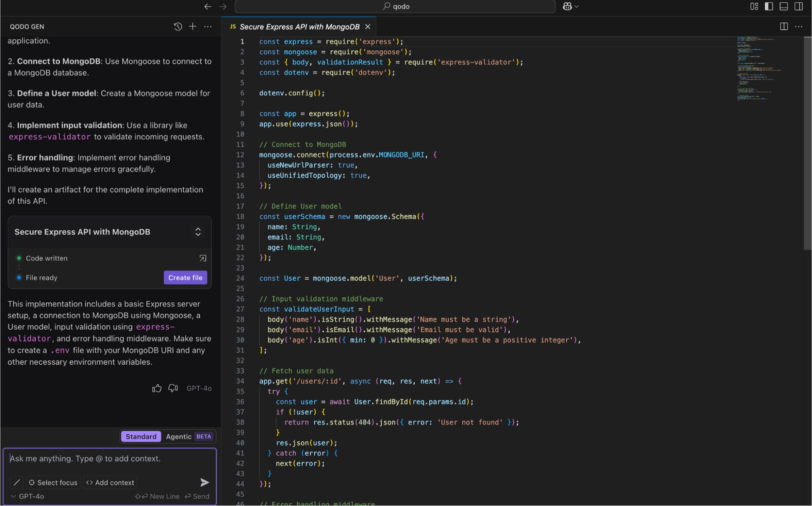Screen dimensions: 812x506
Task: Click the GPT-4o label under response
Action: tap(199, 388)
